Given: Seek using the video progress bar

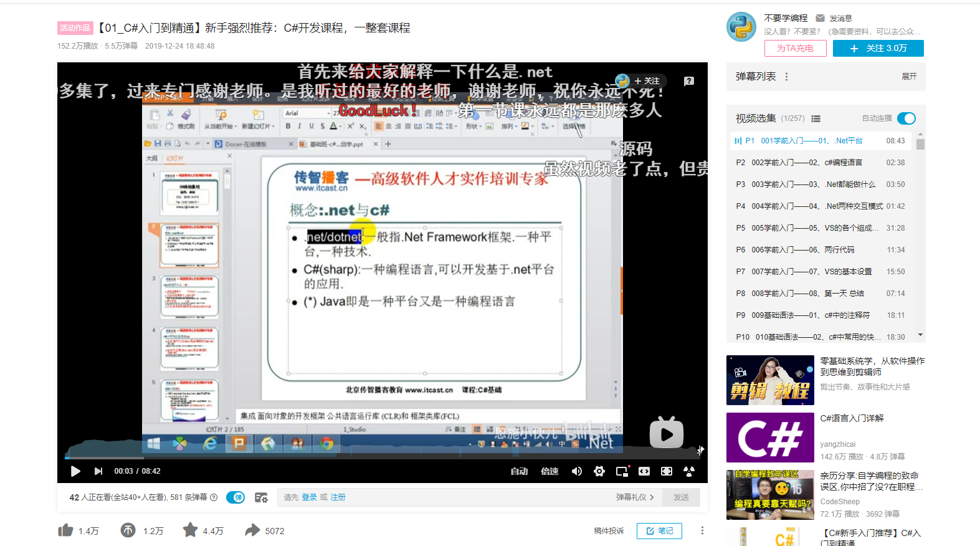Looking at the screenshot, I should coord(383,458).
